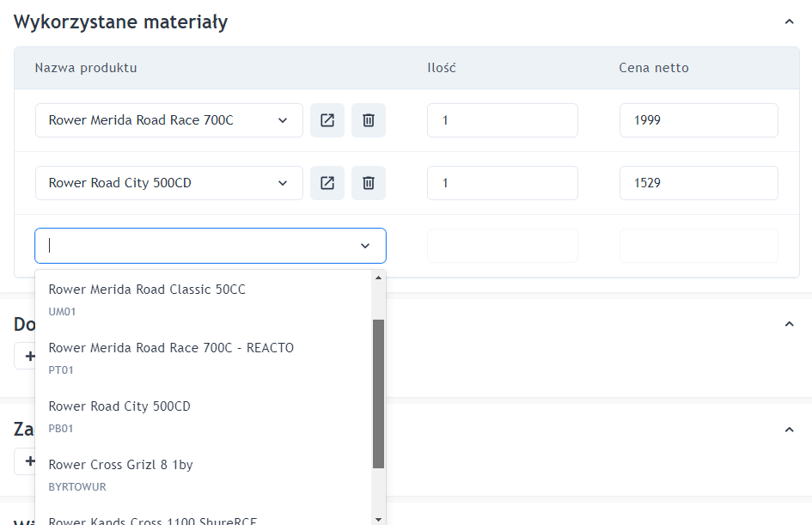Open product link for Rower Merida Road Race 700C
The image size is (812, 525).
[x=327, y=120]
